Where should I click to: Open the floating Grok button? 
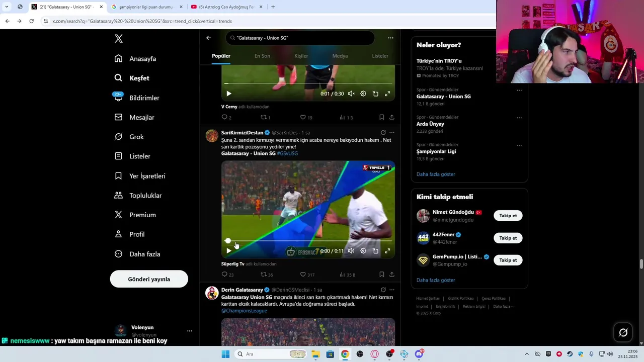click(x=623, y=332)
